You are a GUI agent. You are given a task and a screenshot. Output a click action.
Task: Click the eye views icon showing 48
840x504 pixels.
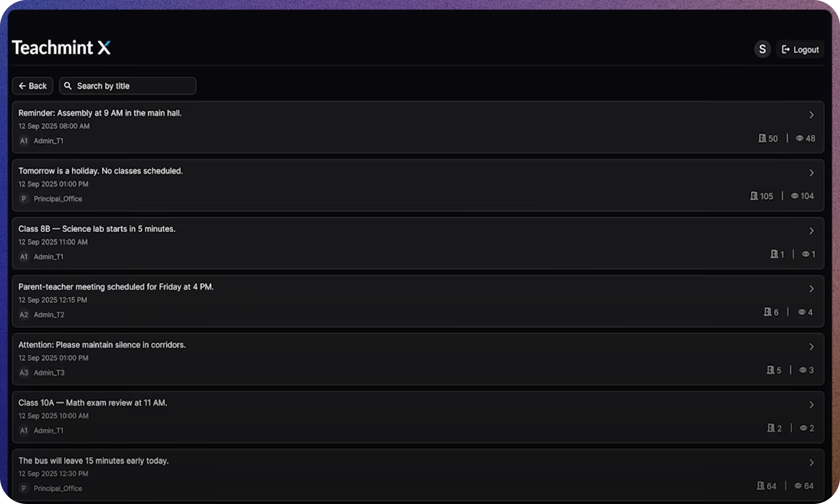pos(800,138)
